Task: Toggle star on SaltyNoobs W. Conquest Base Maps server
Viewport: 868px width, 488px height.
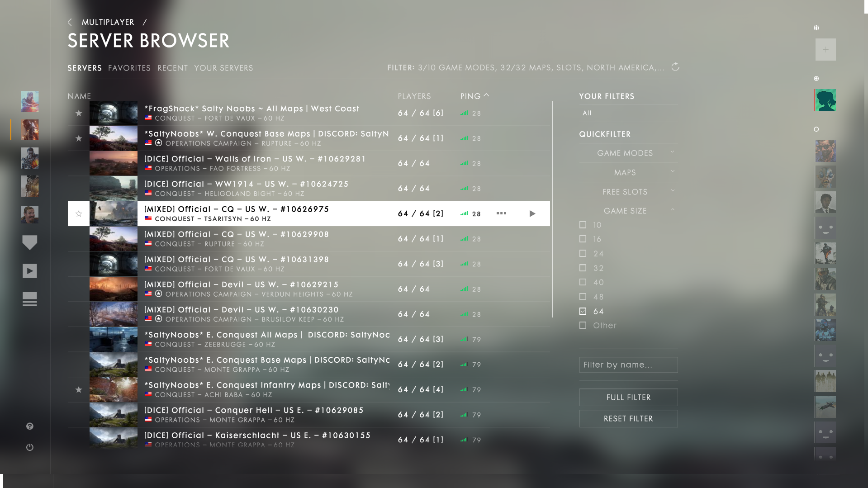Action: (x=79, y=138)
